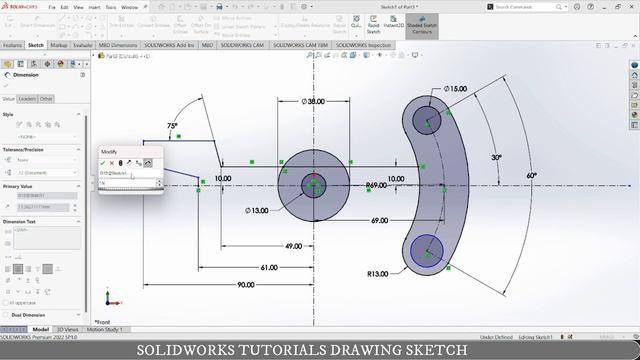Click the Dimension Text box

tap(47, 238)
